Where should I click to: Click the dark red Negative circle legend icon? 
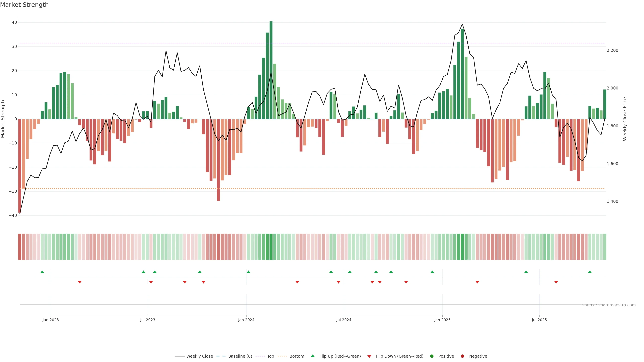click(x=462, y=356)
